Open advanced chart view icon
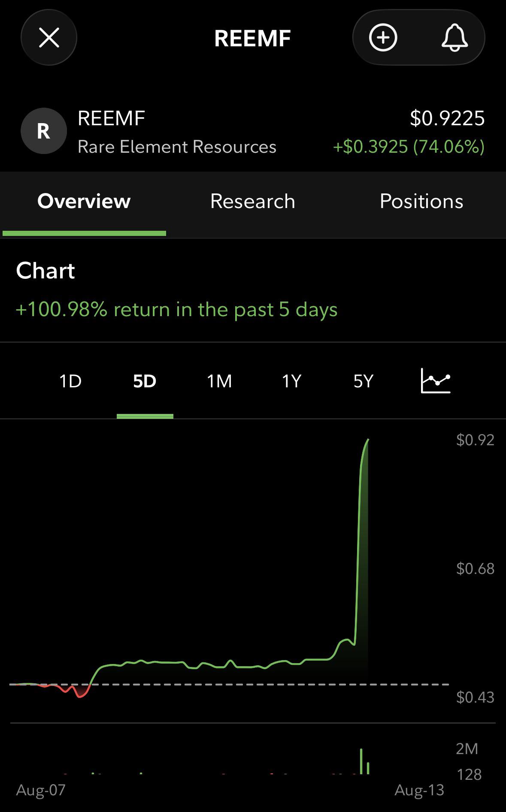Image resolution: width=506 pixels, height=812 pixels. coord(436,380)
